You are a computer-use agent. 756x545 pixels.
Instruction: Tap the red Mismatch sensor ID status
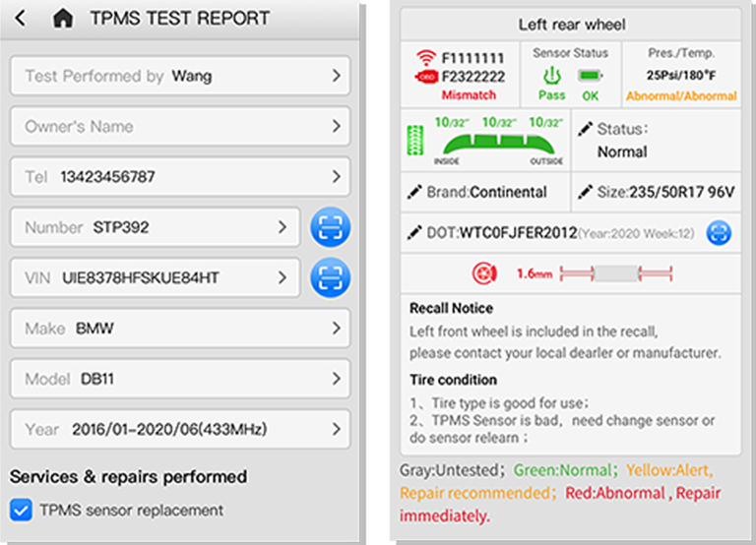[x=469, y=95]
